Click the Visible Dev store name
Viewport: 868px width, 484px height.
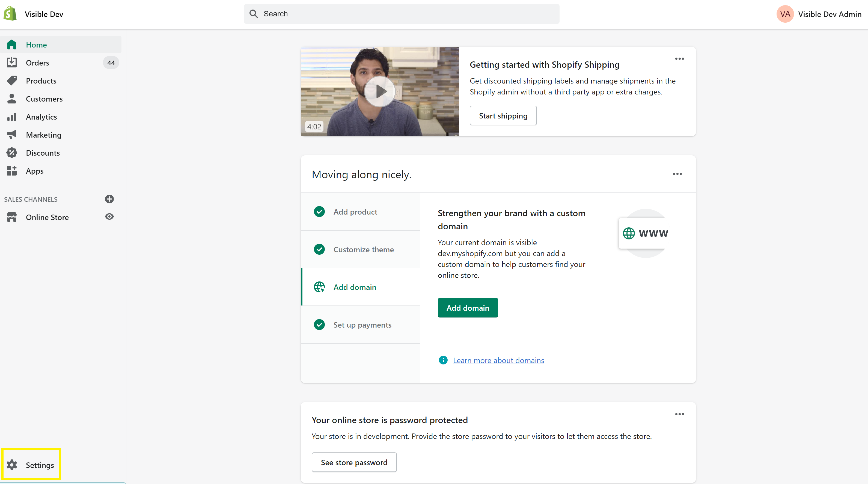[44, 14]
